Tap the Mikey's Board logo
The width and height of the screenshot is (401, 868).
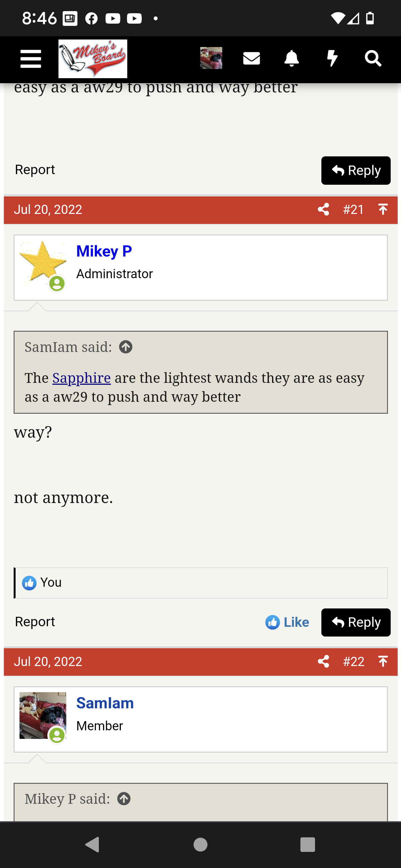(93, 59)
